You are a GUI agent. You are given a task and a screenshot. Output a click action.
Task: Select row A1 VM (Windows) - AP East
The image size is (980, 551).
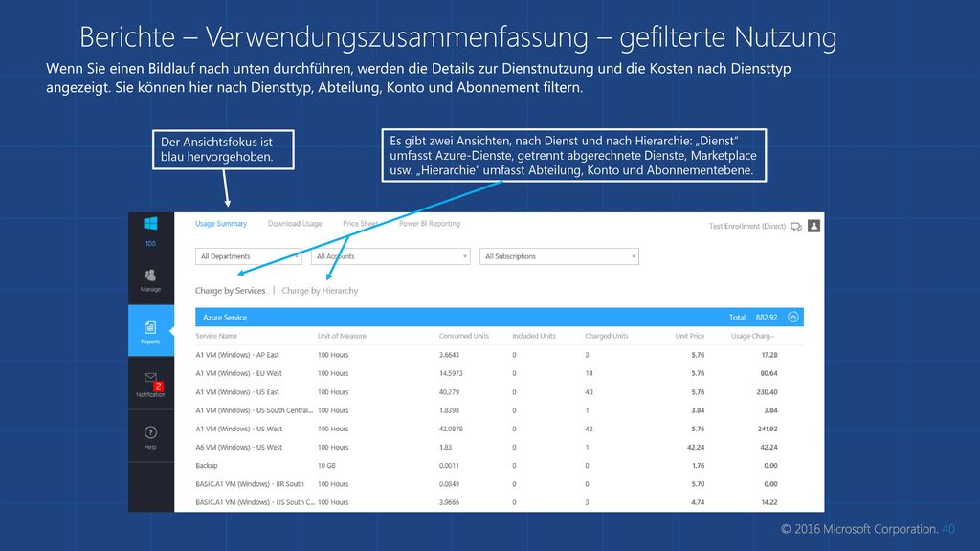click(500, 355)
